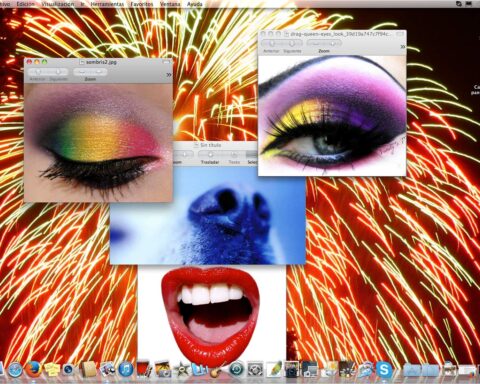The height and width of the screenshot is (384, 480).
Task: Zoom out in drag-queen-eyes window
Action: click(x=315, y=44)
